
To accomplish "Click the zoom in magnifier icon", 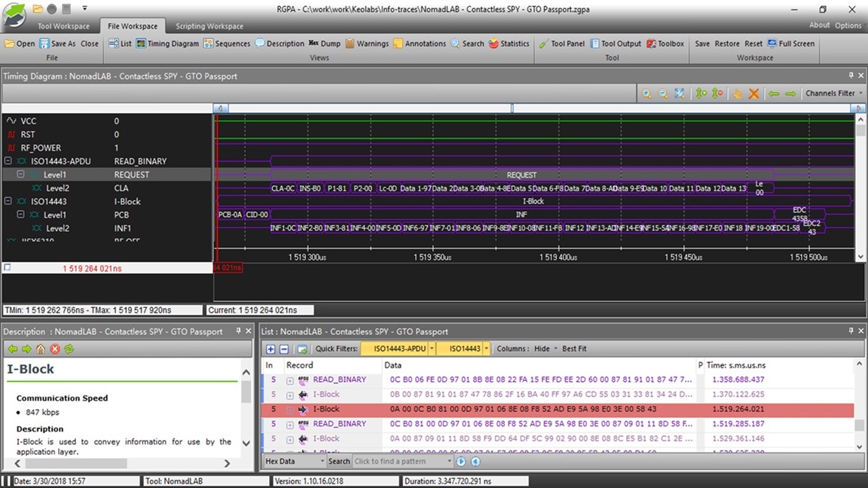I will (646, 93).
